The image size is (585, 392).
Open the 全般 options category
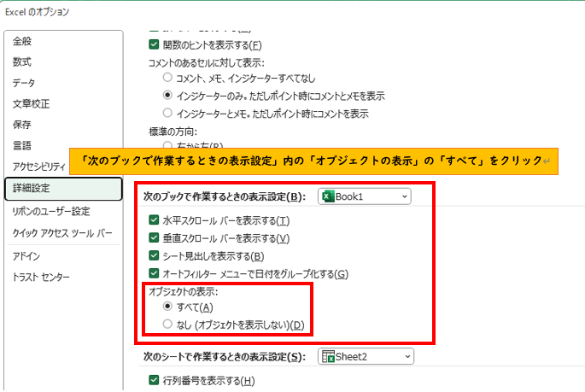click(22, 41)
